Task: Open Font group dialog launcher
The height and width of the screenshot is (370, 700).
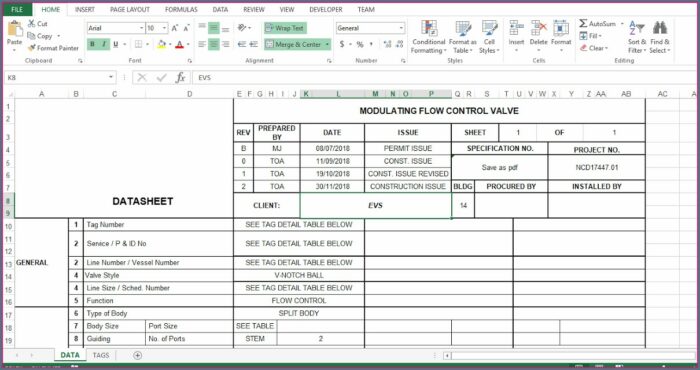Action: point(190,61)
